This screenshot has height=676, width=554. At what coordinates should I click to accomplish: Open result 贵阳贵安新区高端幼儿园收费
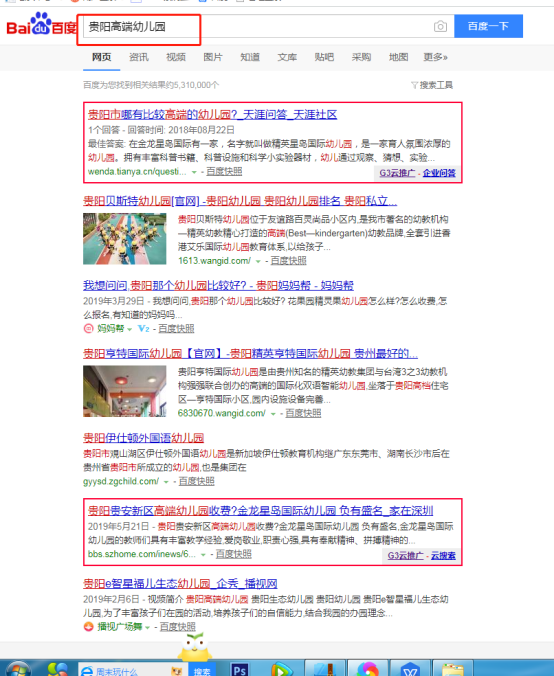click(260, 511)
